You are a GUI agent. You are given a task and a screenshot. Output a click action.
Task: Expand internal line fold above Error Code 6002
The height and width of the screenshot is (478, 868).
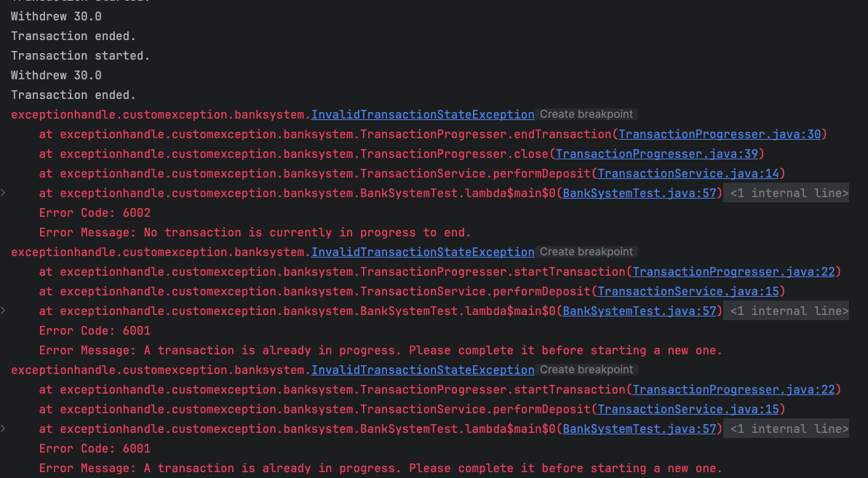tap(786, 193)
